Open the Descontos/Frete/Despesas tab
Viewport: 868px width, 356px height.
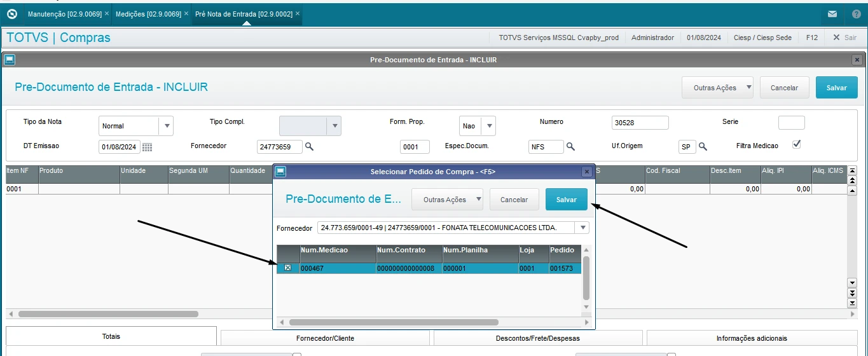(537, 338)
